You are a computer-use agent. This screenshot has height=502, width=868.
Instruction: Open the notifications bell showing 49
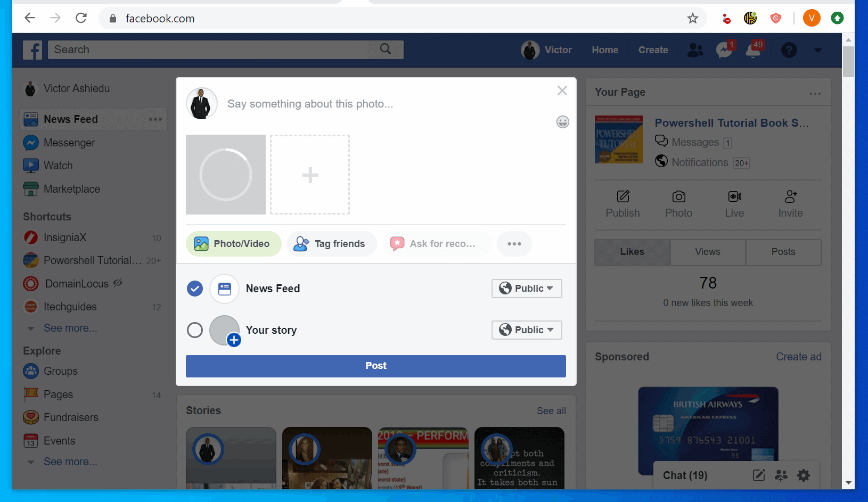tap(754, 50)
